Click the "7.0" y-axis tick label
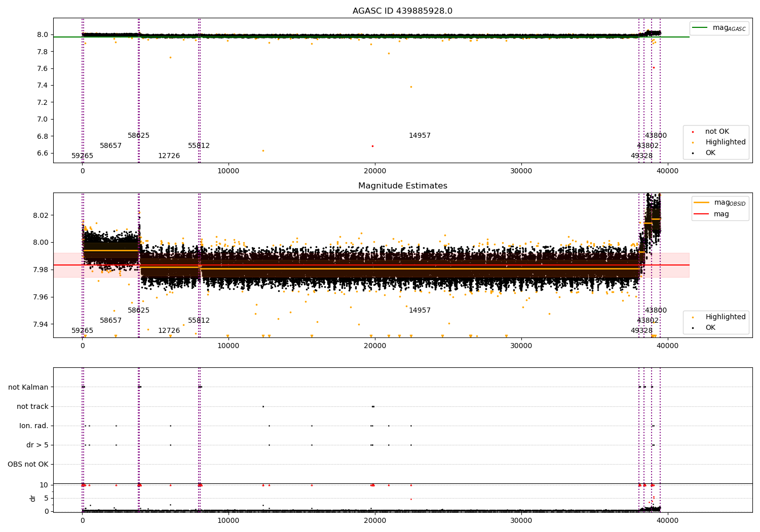760x532 pixels. (43, 119)
